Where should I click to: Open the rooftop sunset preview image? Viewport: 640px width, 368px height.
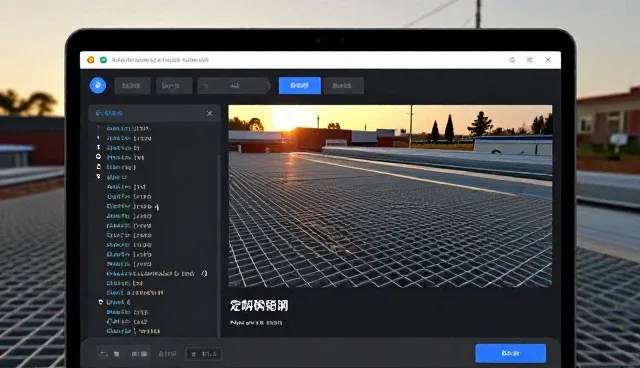(390, 196)
